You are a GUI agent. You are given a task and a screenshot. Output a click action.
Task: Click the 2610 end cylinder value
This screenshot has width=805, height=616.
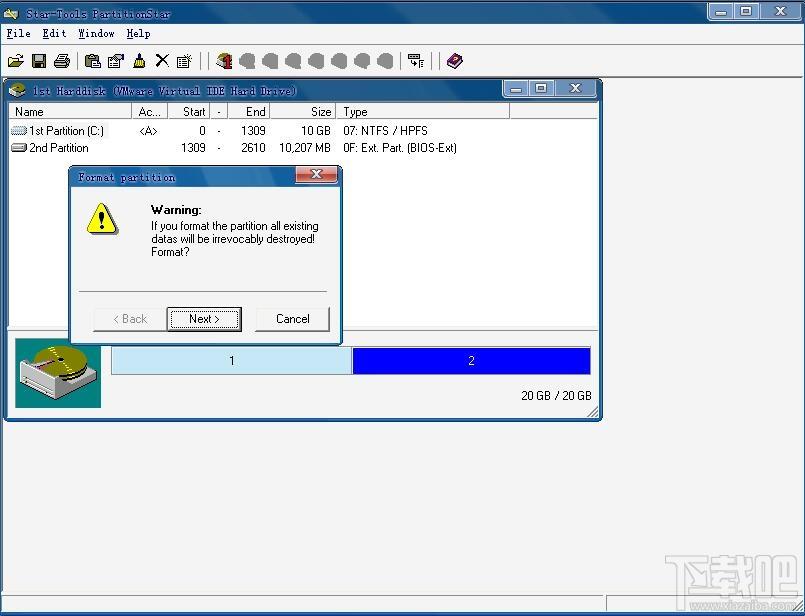[253, 148]
